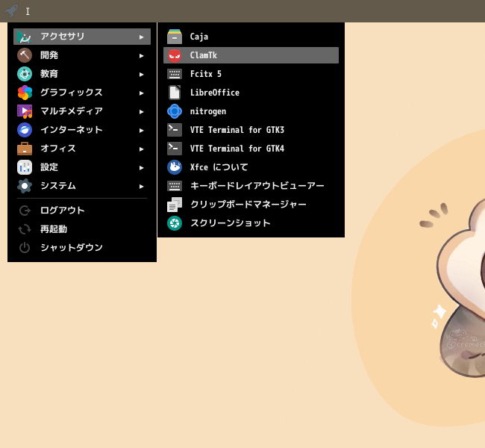
Task: Click the red ClamTk devil icon
Action: (175, 55)
